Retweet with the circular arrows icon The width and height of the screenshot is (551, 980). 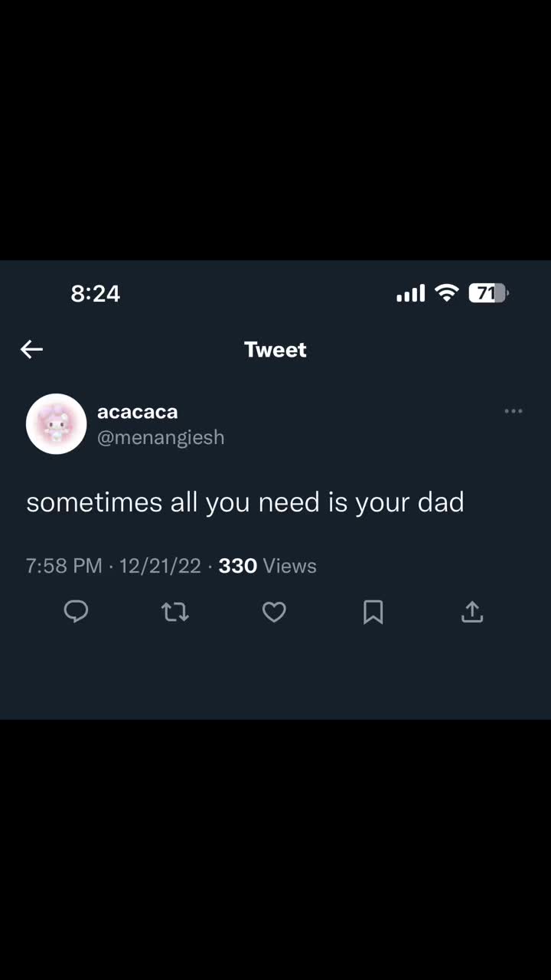[175, 612]
